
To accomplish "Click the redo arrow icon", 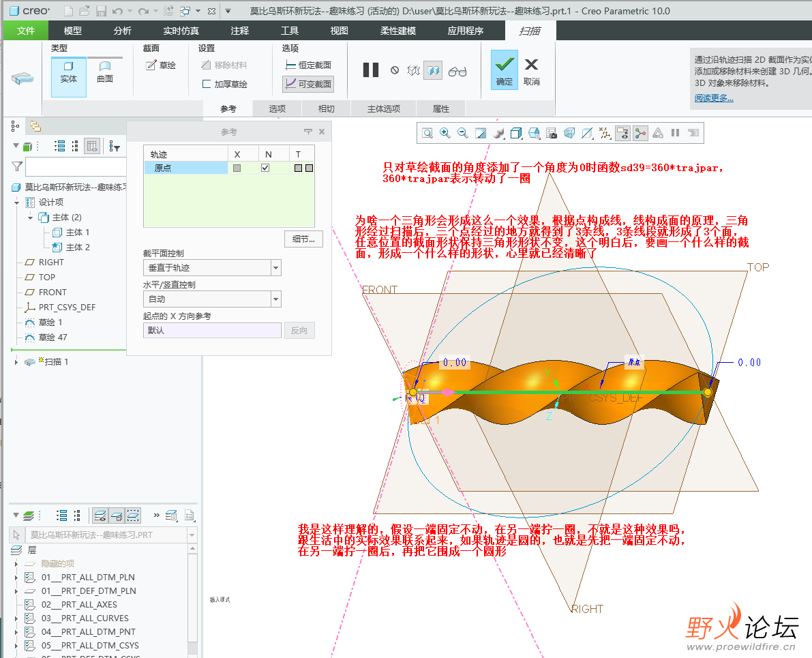I will 143,11.
